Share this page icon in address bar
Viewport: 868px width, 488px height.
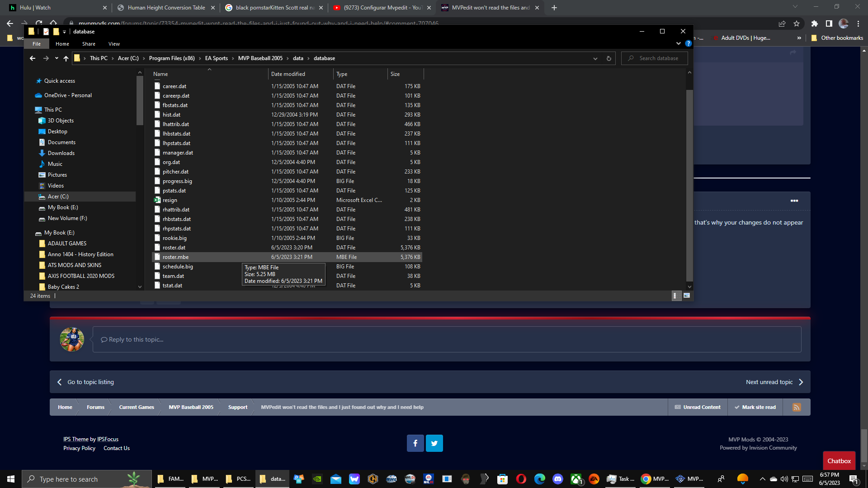click(x=782, y=23)
